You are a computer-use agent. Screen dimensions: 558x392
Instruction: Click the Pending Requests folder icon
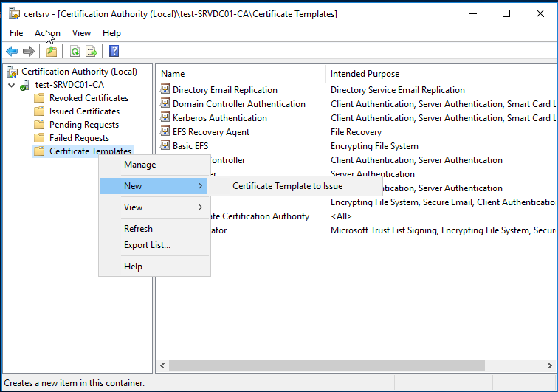tap(39, 125)
